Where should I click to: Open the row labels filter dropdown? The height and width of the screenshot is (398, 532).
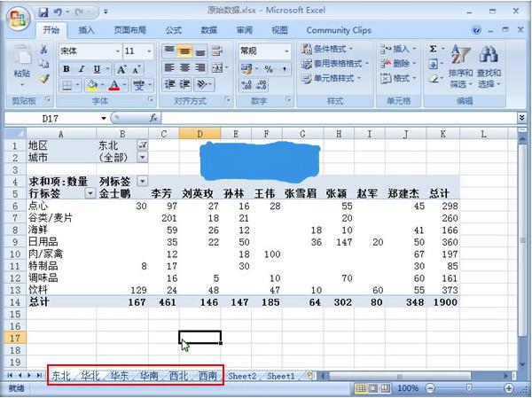90,193
